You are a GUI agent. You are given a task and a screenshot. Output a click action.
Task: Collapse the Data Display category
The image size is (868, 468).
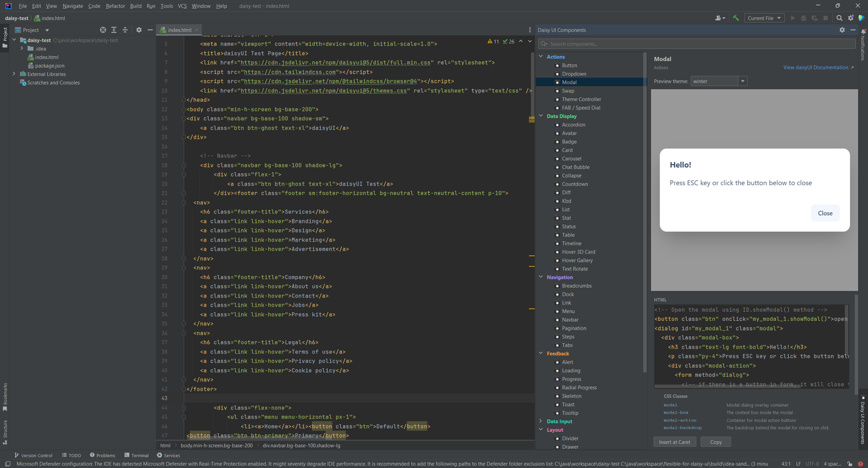pyautogui.click(x=541, y=116)
